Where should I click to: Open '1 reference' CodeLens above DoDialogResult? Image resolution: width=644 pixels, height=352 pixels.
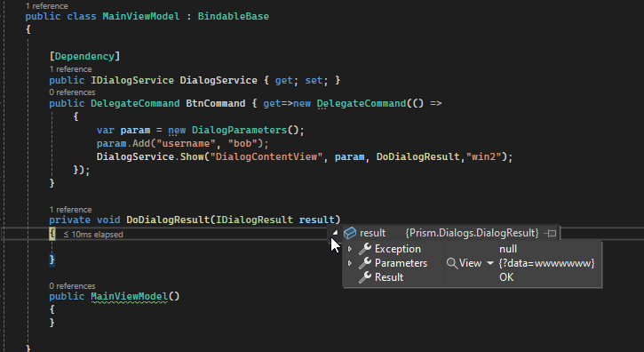coord(71,209)
